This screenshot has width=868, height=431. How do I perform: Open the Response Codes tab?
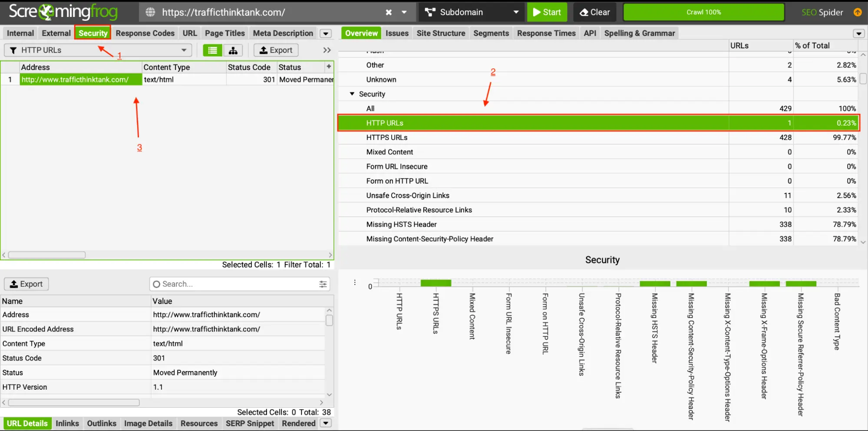pyautogui.click(x=145, y=33)
